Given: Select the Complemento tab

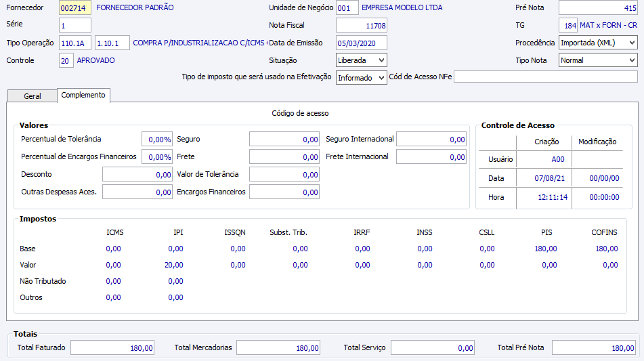Looking at the screenshot, I should (x=83, y=95).
